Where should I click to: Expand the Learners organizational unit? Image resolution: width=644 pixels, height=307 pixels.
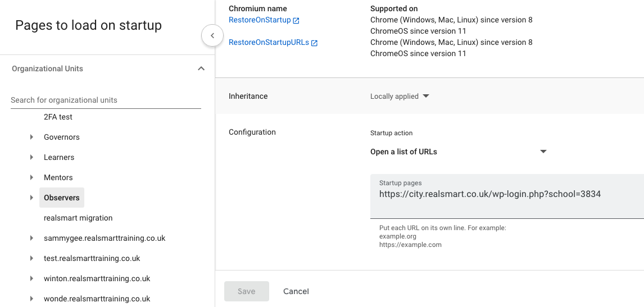click(32, 157)
